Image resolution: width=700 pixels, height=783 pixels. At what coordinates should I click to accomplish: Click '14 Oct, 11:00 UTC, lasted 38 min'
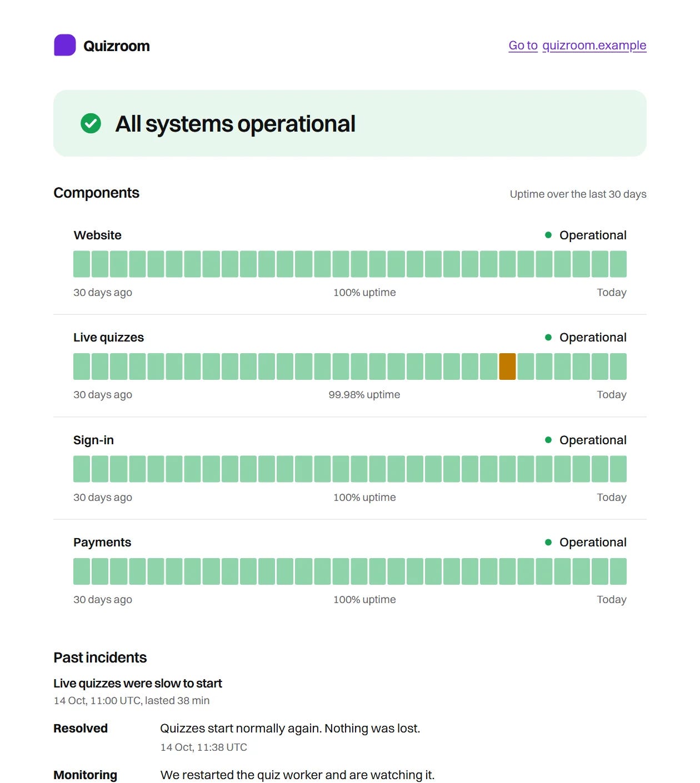132,700
